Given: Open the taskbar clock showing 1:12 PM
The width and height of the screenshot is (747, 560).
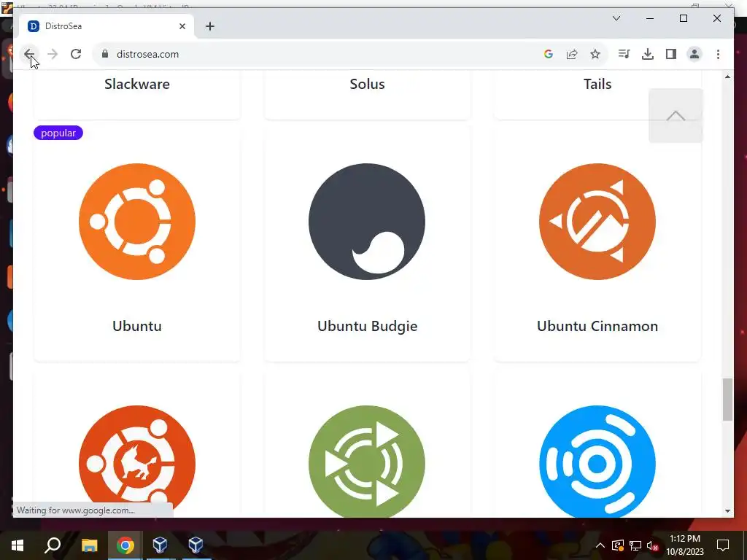Looking at the screenshot, I should click(685, 545).
